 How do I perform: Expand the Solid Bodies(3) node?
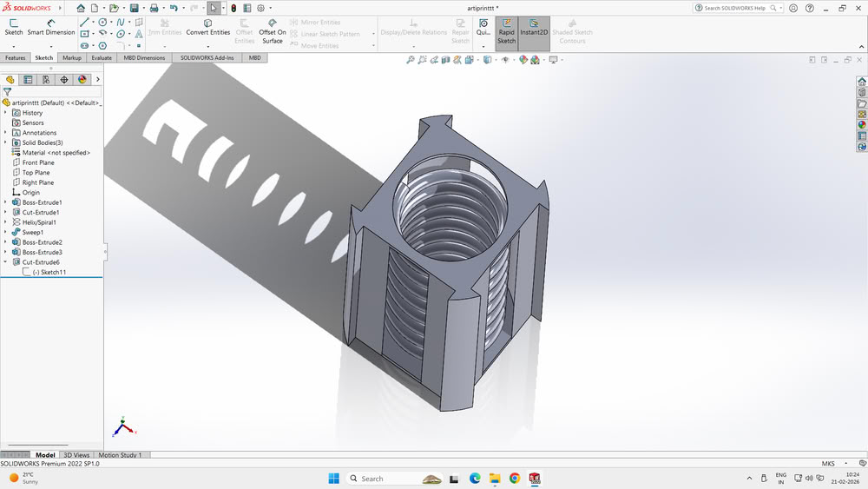click(x=5, y=142)
